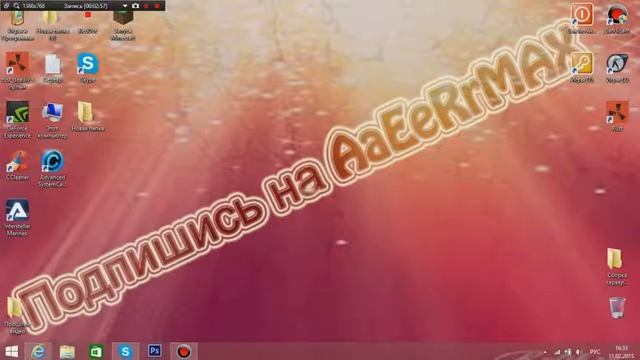Switch to the red recorder taskbar button
640x360 pixels.
coord(184,351)
